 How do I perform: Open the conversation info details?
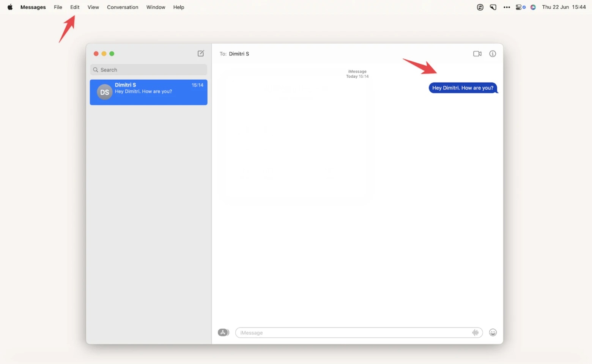tap(493, 54)
